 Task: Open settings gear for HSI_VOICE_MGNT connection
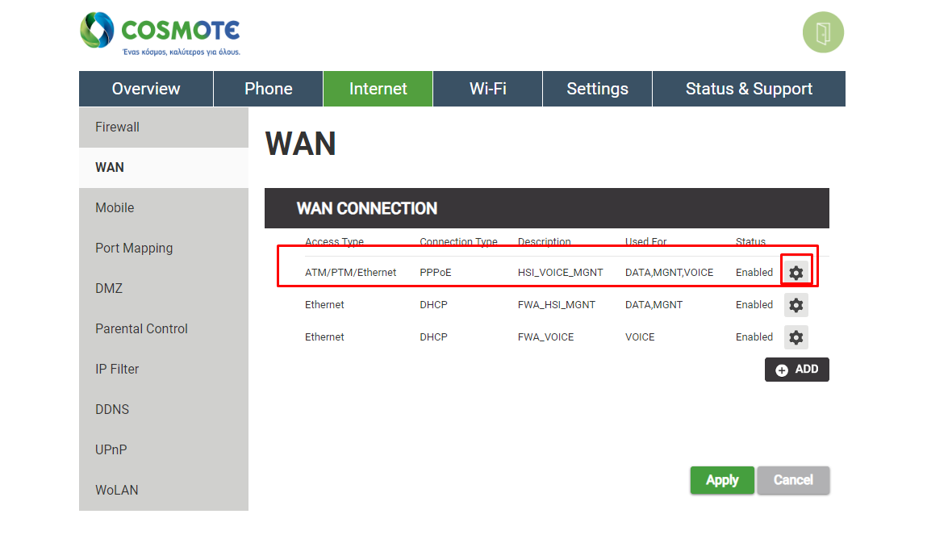point(796,273)
